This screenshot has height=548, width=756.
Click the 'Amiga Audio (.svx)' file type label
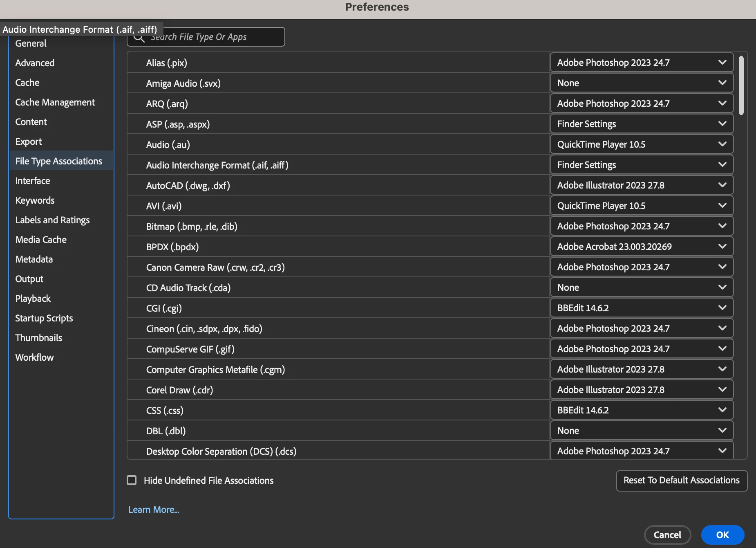tap(183, 83)
